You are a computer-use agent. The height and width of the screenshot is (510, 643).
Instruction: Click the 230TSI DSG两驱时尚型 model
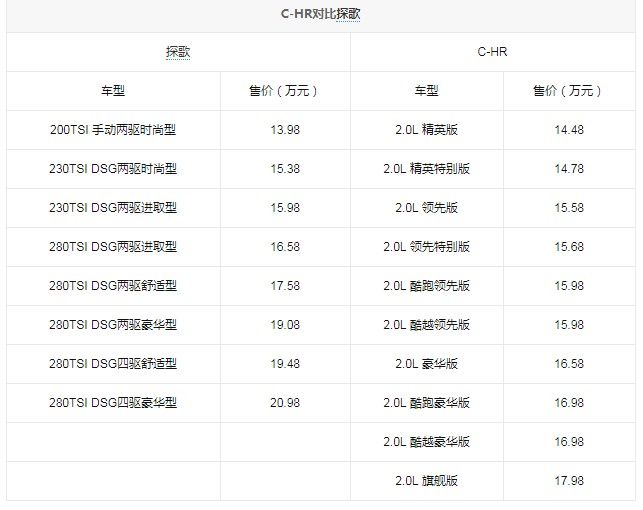(x=113, y=169)
